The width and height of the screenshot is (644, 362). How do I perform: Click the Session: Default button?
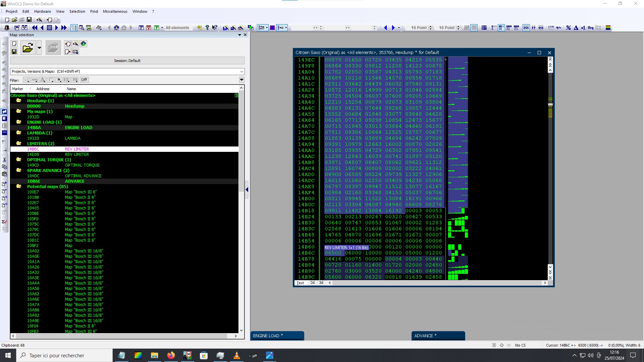[x=127, y=61]
